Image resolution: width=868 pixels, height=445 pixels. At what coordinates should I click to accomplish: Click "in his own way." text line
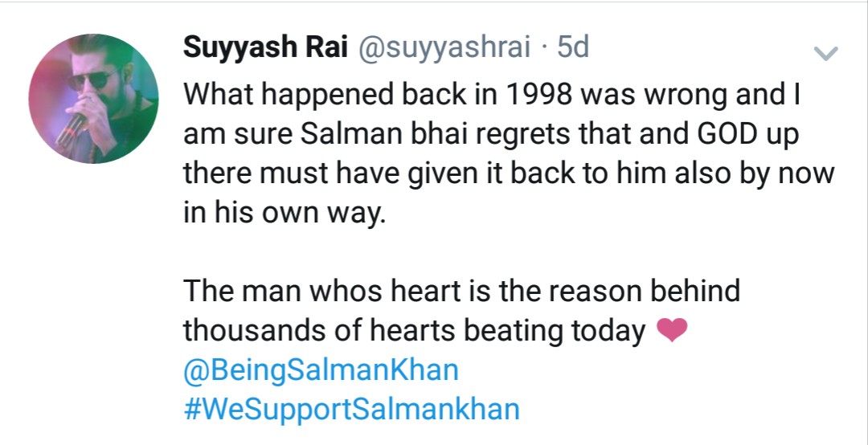coord(284,214)
